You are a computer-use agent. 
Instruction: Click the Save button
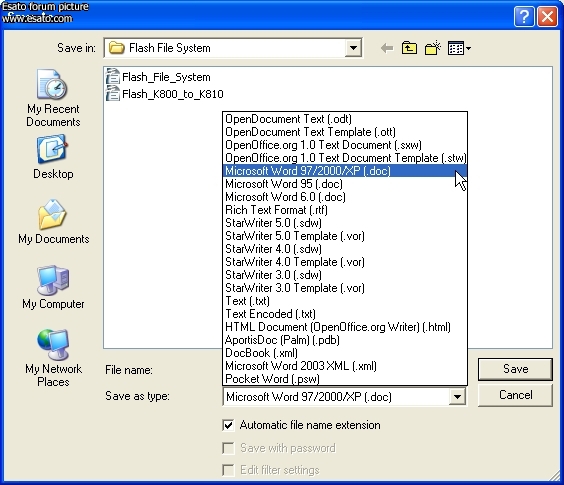pyautogui.click(x=515, y=369)
